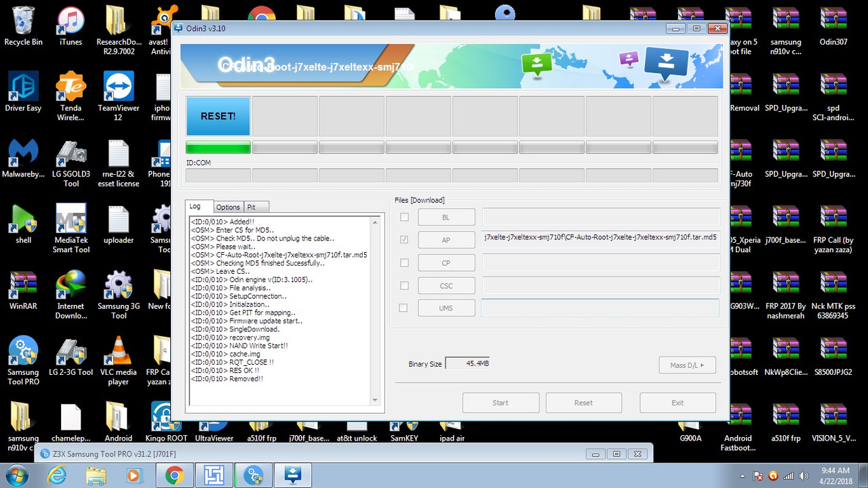868x488 pixels.
Task: Click the log scrollbar down arrow
Action: 375,401
